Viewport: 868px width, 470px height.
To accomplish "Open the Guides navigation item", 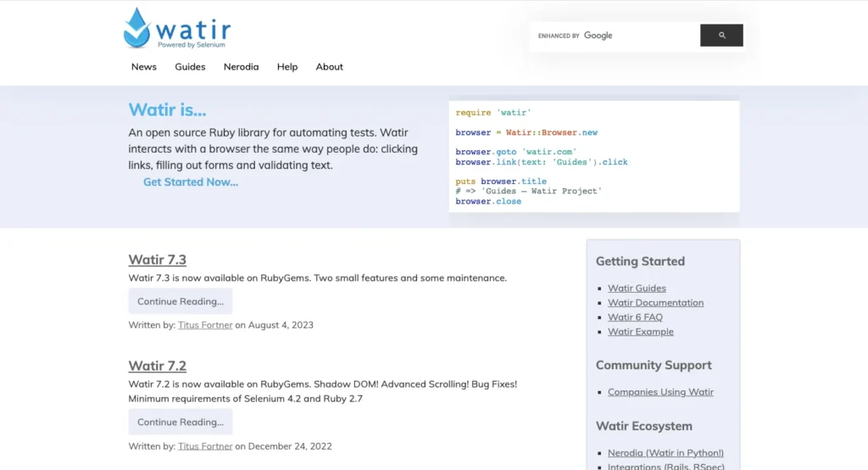I will coord(190,66).
